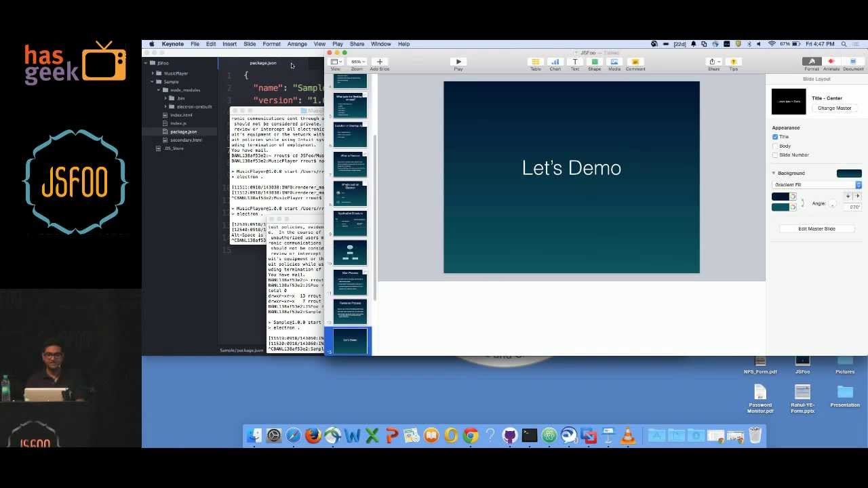Enable the Slide Number checkbox
Viewport: 868px width, 488px height.
775,155
